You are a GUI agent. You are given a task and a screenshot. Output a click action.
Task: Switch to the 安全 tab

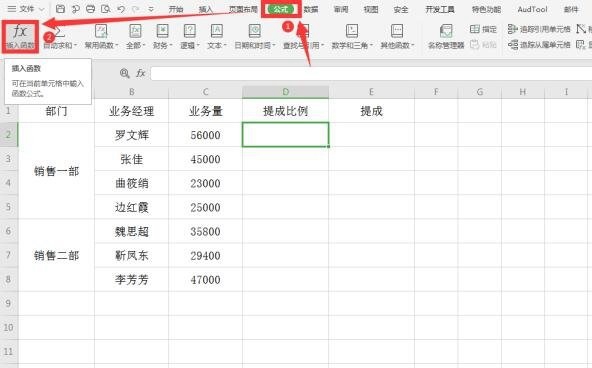401,9
